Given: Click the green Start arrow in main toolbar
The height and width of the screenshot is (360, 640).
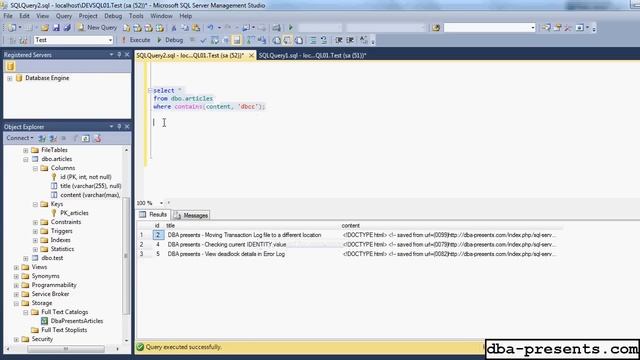Looking at the screenshot, I should click(291, 28).
